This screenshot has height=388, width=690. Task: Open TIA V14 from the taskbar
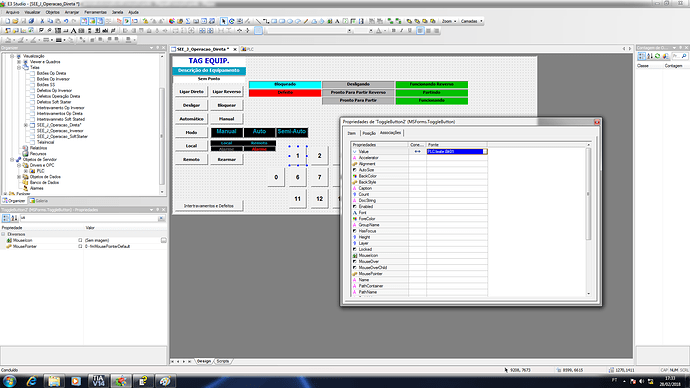[99, 381]
